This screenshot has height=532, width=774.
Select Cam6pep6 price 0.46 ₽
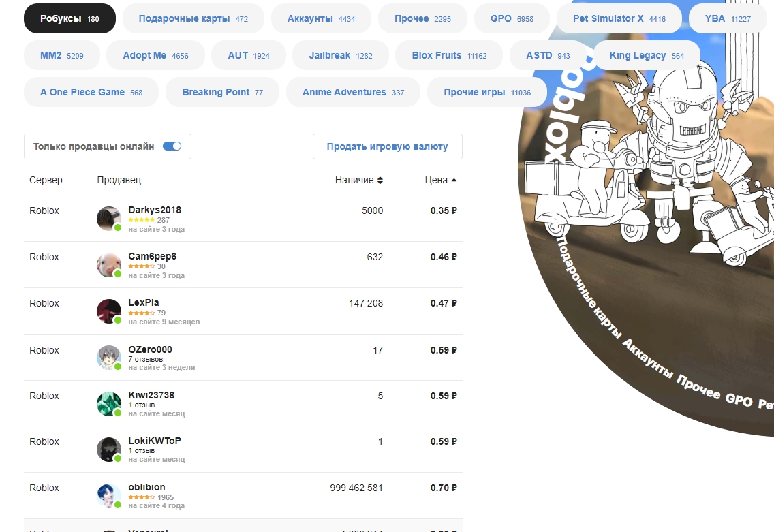pyautogui.click(x=444, y=257)
